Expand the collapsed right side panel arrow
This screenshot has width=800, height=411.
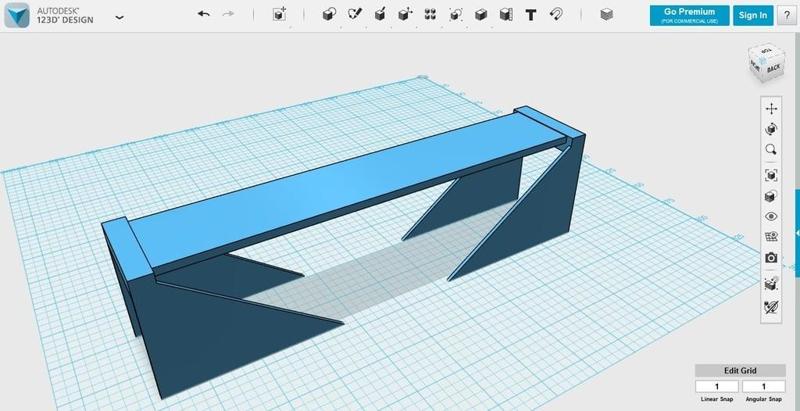coord(796,233)
